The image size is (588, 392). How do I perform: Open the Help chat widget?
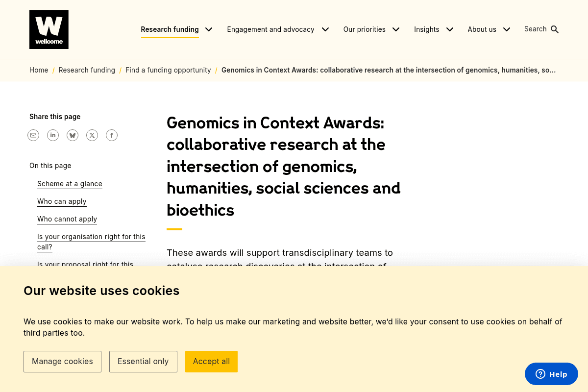pyautogui.click(x=551, y=374)
